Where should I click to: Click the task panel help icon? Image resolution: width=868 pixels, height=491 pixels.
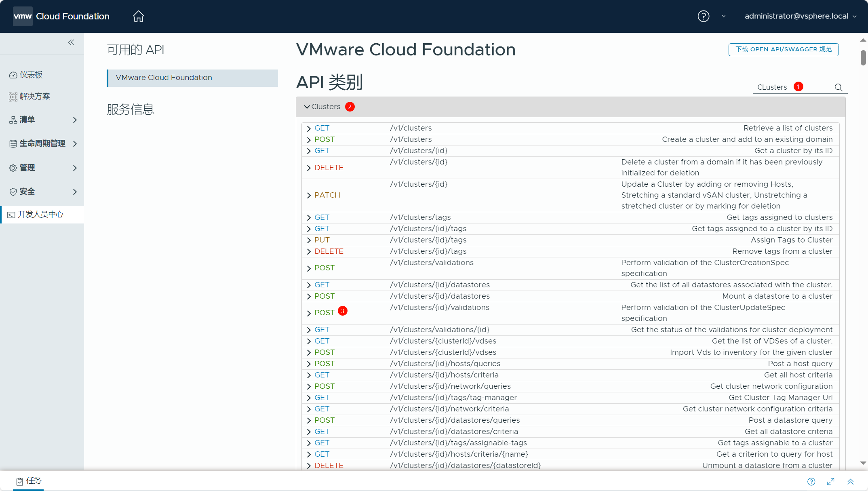click(x=811, y=481)
